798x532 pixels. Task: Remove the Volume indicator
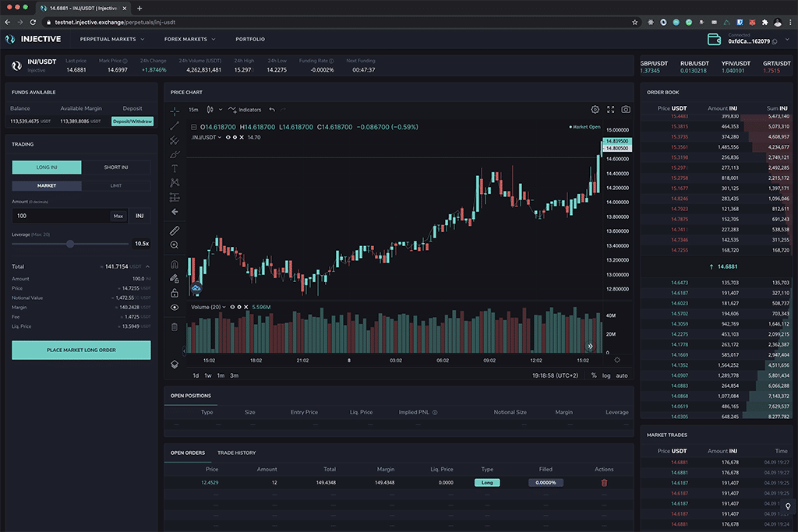[x=245, y=307]
